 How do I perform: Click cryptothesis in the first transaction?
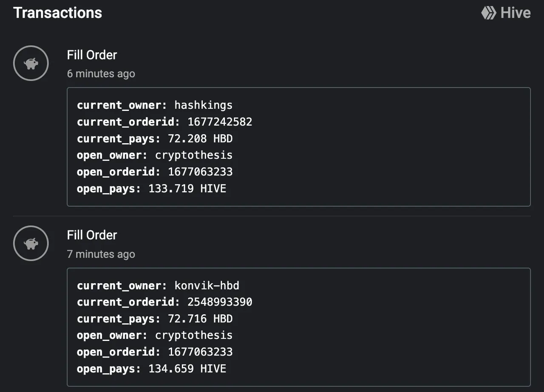point(194,155)
